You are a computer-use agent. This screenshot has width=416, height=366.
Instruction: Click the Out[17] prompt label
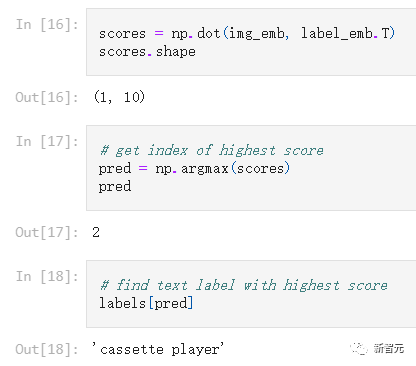click(47, 232)
